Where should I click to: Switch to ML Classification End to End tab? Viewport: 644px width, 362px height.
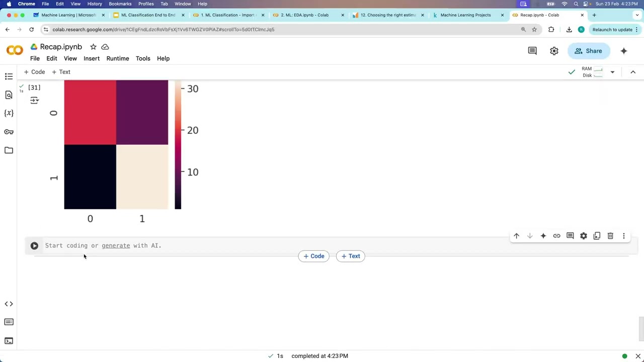tap(148, 15)
